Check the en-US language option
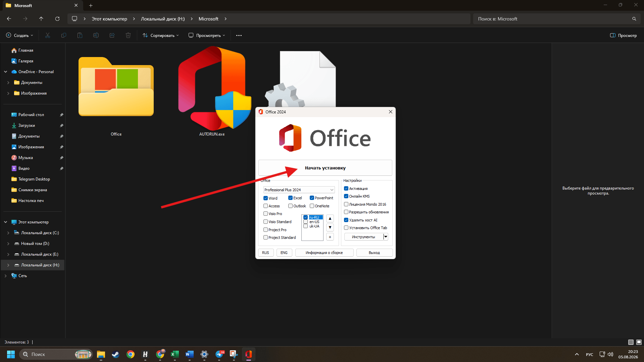 point(305,222)
